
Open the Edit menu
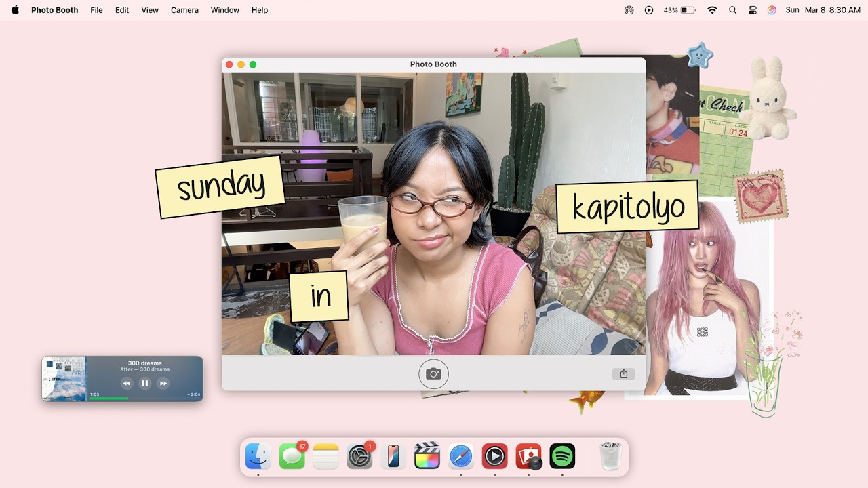click(x=122, y=10)
